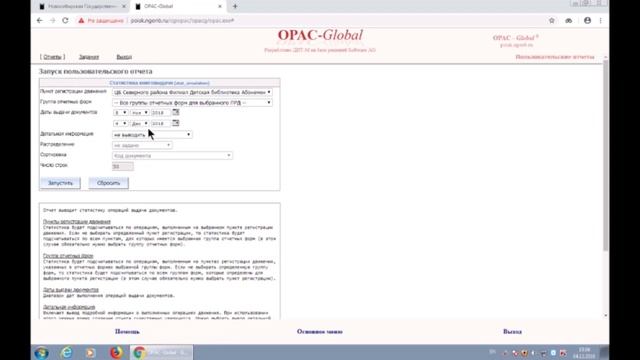Close the first browser tab
Image resolution: width=640 pixels, height=360 pixels.
(x=124, y=6)
